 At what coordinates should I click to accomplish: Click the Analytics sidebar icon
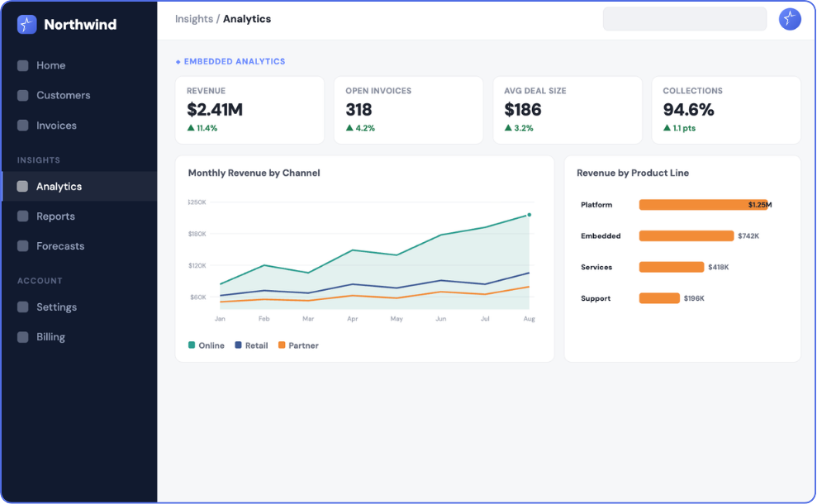click(x=22, y=187)
